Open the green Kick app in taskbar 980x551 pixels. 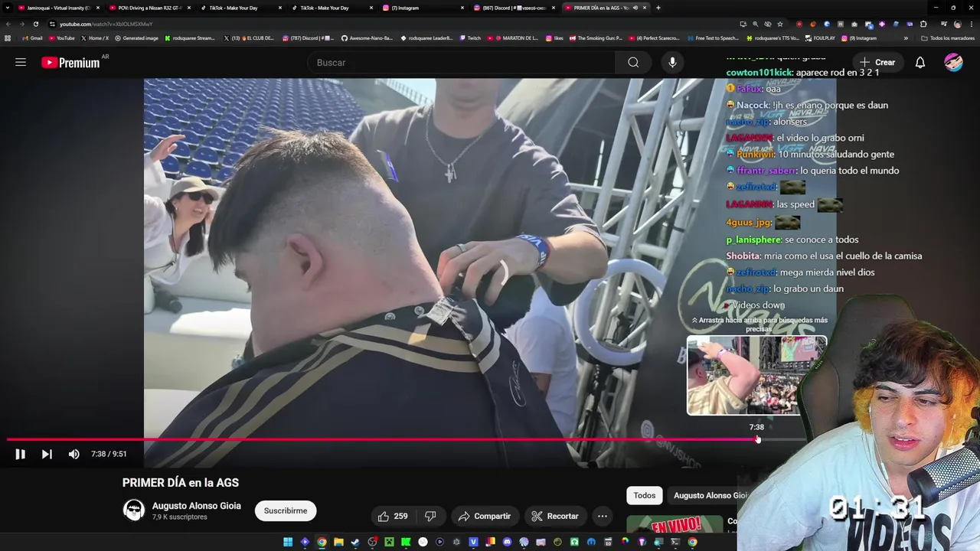tap(406, 542)
